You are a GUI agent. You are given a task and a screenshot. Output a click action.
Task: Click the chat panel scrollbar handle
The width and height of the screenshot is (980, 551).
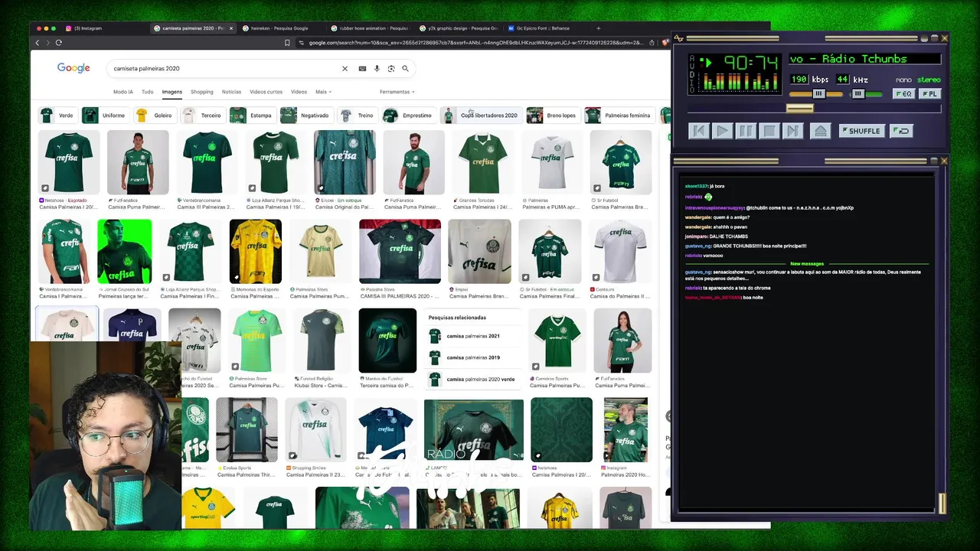pos(942,503)
